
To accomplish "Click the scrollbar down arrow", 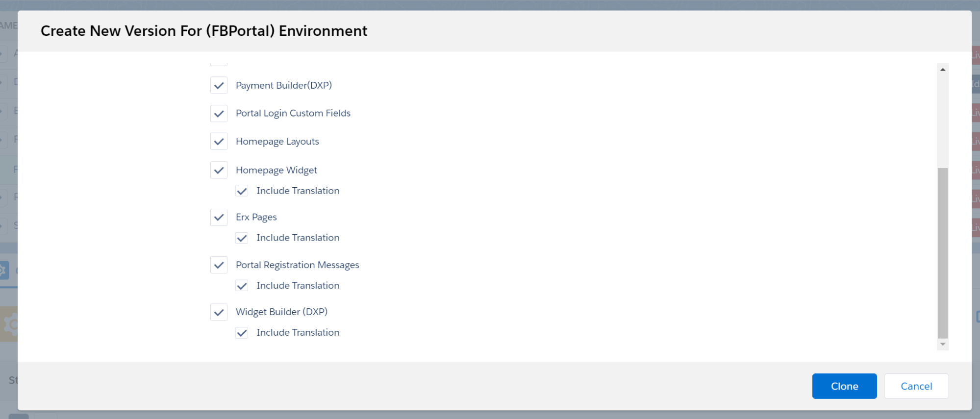I will (x=942, y=345).
